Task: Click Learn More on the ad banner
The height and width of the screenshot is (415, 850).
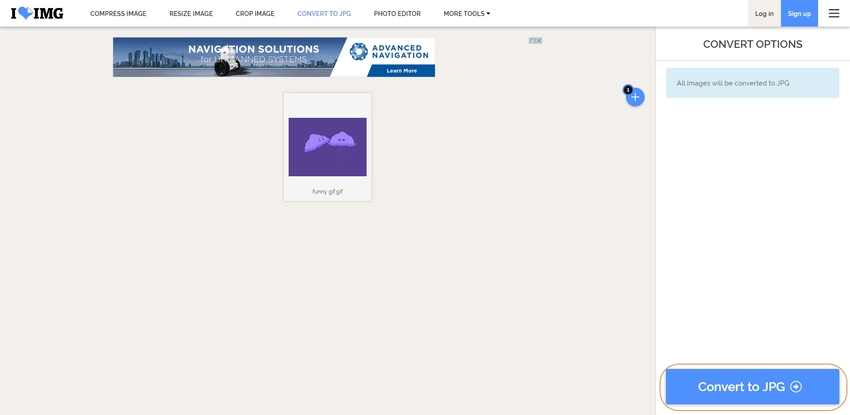Action: [x=401, y=71]
